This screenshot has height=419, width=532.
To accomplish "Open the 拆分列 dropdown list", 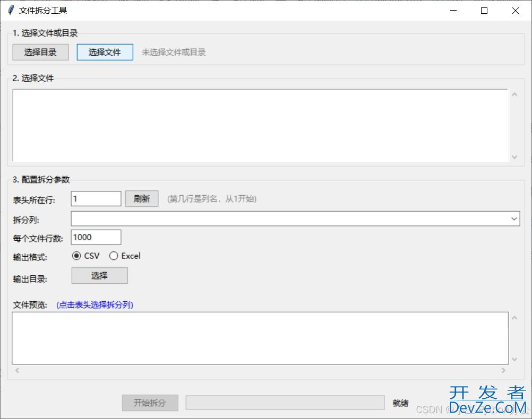I will [x=513, y=218].
